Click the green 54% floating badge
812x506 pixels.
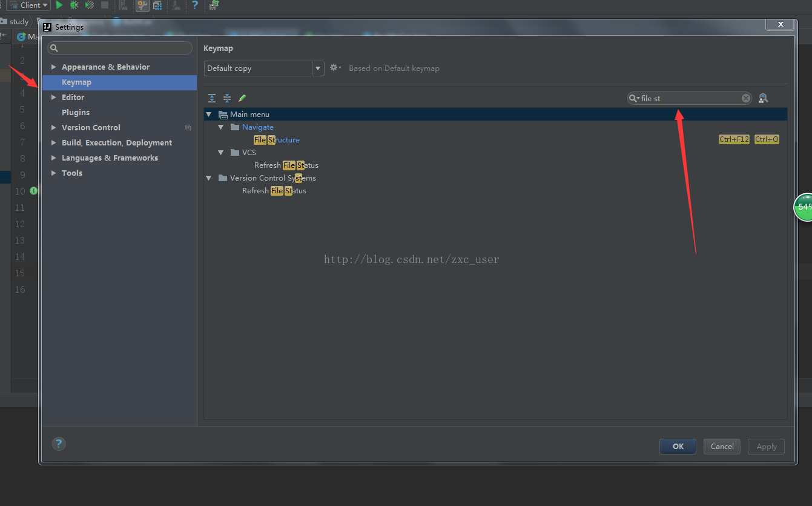point(804,207)
